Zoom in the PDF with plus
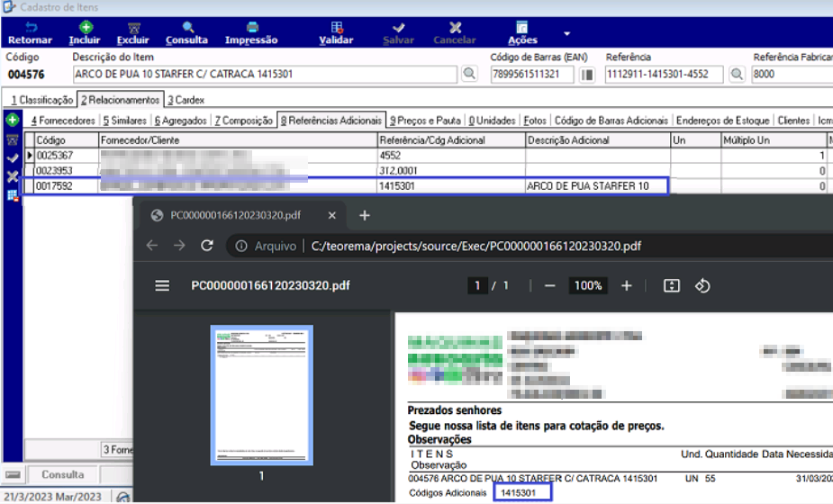The width and height of the screenshot is (833, 504). (627, 285)
